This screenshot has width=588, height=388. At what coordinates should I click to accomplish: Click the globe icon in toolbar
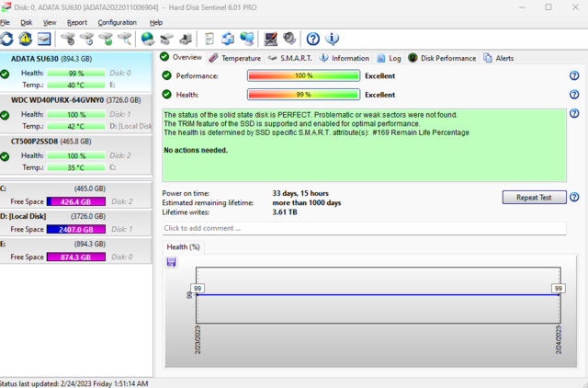point(148,39)
